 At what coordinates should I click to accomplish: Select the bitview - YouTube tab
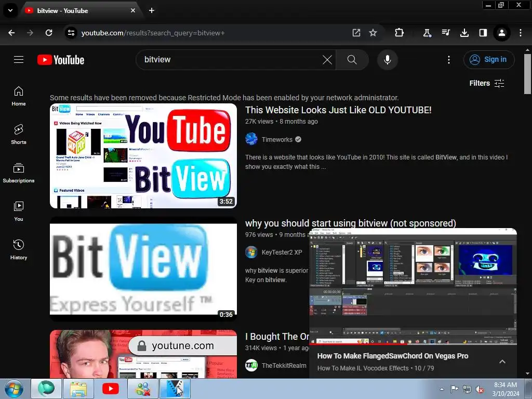pyautogui.click(x=82, y=11)
